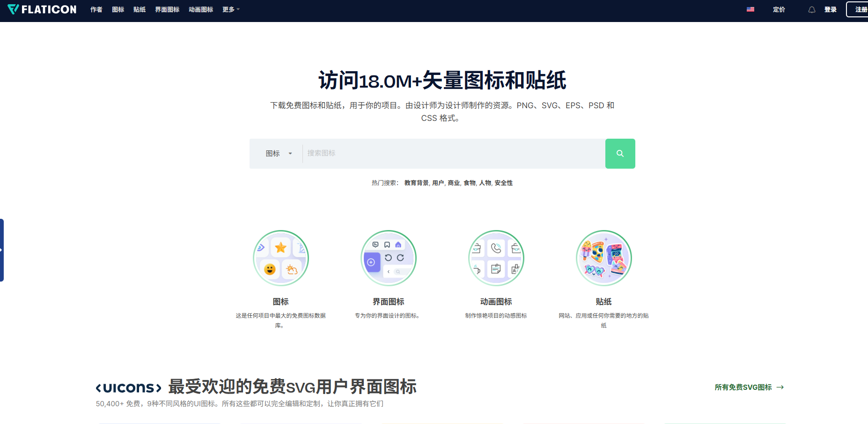Open the 界面图标 category circle thumbnail
This screenshot has width=868, height=424.
389,258
